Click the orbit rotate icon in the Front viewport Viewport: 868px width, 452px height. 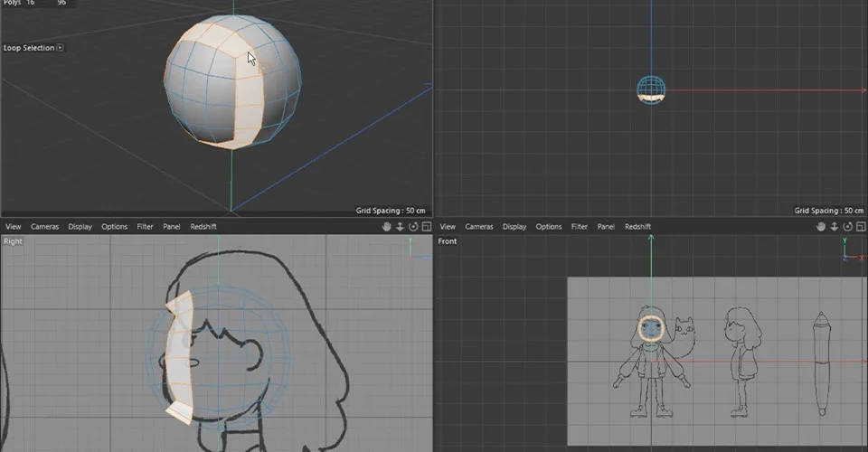tap(847, 227)
